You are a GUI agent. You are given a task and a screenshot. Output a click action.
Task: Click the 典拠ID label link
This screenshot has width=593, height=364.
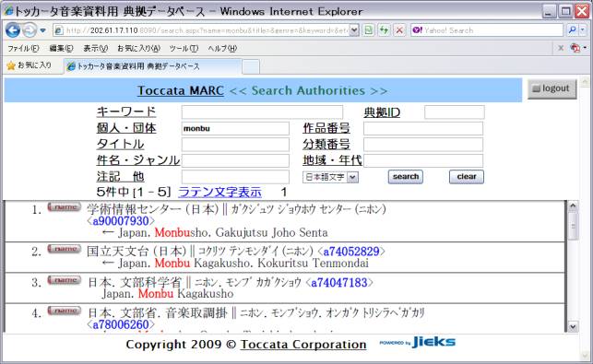(382, 112)
